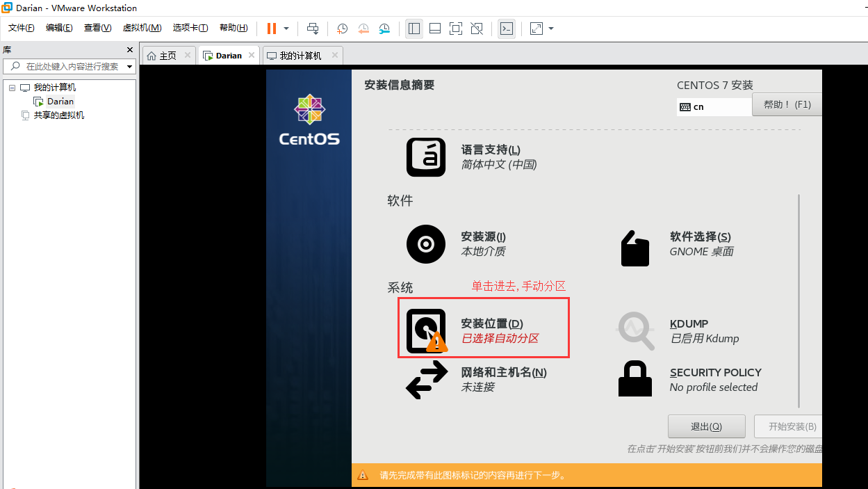Select Darian VM in library tree
This screenshot has height=489, width=868.
(x=60, y=102)
